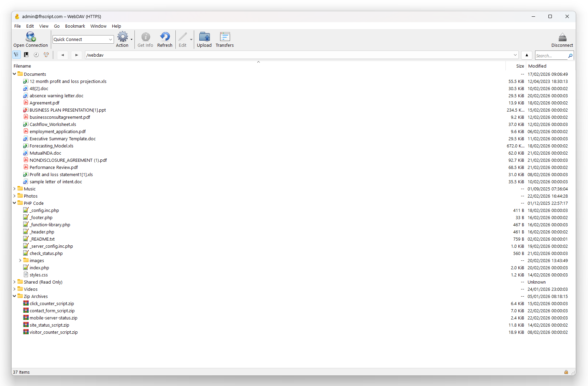The image size is (588, 386).
Task: Click the Open Connection toolbar icon
Action: coord(30,37)
